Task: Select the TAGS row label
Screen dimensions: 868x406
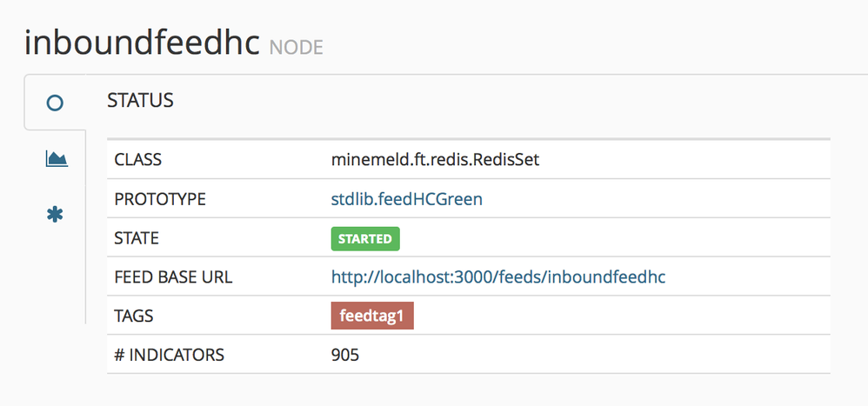Action: 134,316
